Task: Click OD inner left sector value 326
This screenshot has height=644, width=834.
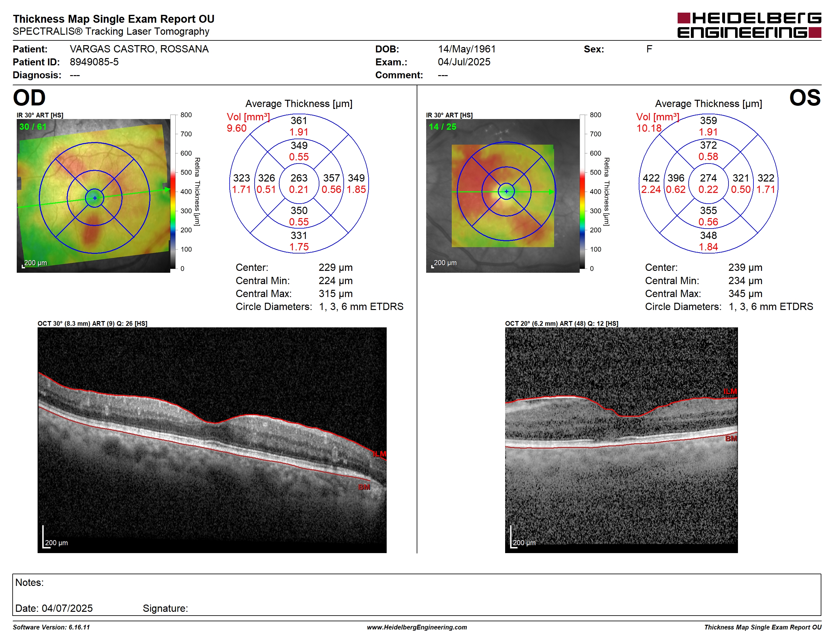Action: click(266, 178)
